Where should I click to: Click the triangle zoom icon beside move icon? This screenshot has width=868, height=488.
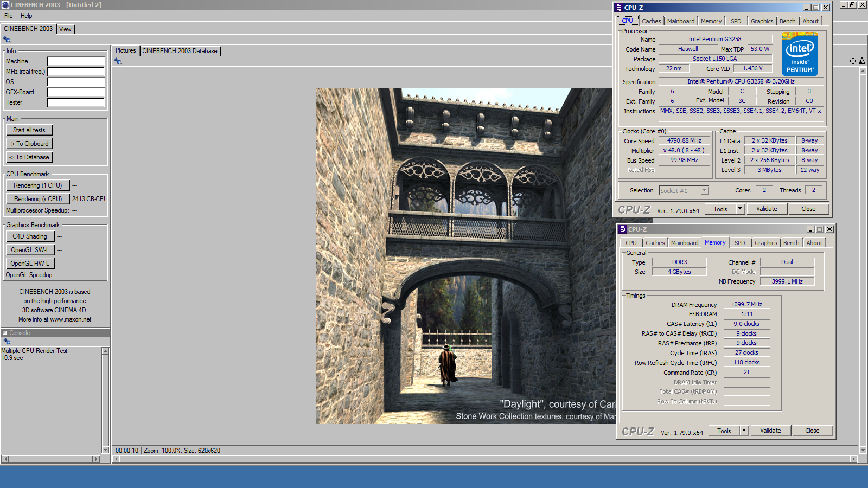point(861,61)
